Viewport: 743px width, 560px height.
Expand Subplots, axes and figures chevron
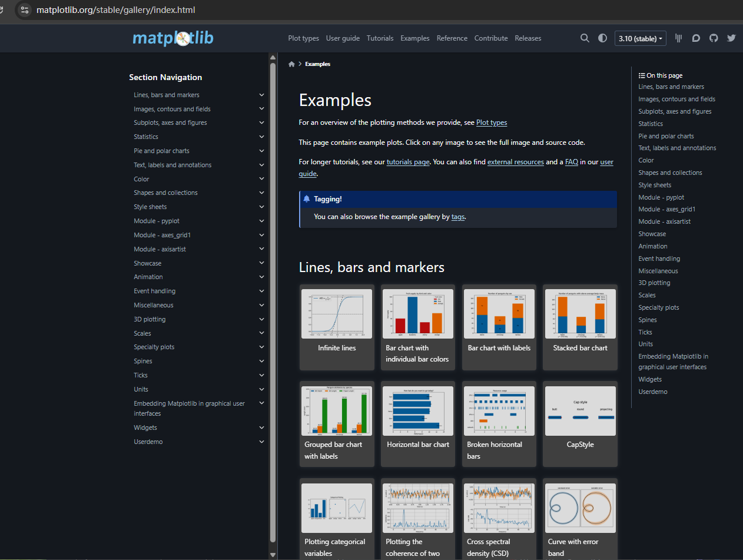(x=261, y=122)
